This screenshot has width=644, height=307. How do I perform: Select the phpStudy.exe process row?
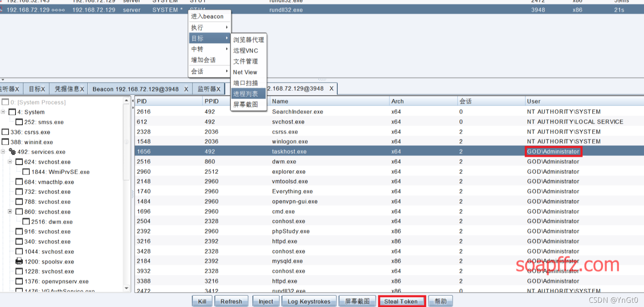coord(389,231)
